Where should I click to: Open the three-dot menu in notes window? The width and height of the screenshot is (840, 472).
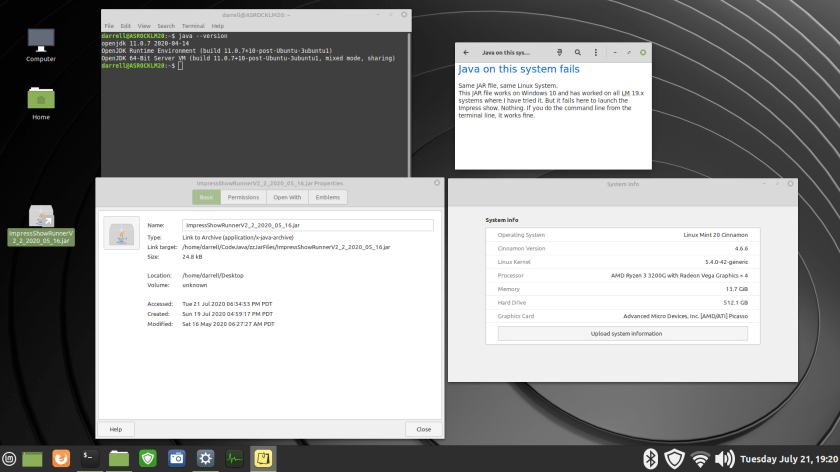pyautogui.click(x=596, y=52)
